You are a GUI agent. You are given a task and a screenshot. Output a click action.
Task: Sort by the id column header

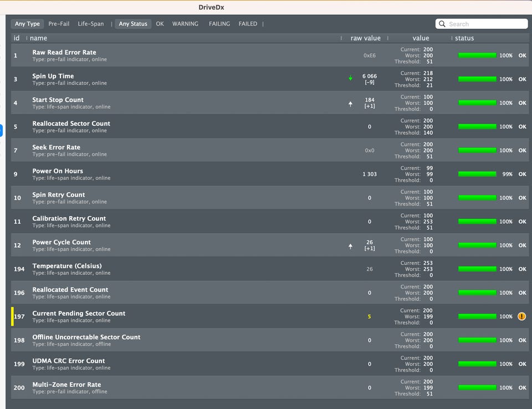point(16,38)
